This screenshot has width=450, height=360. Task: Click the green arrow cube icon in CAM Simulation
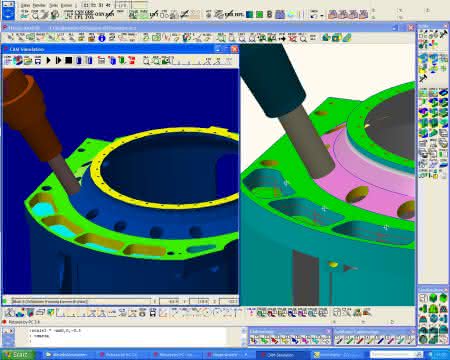tap(122, 60)
